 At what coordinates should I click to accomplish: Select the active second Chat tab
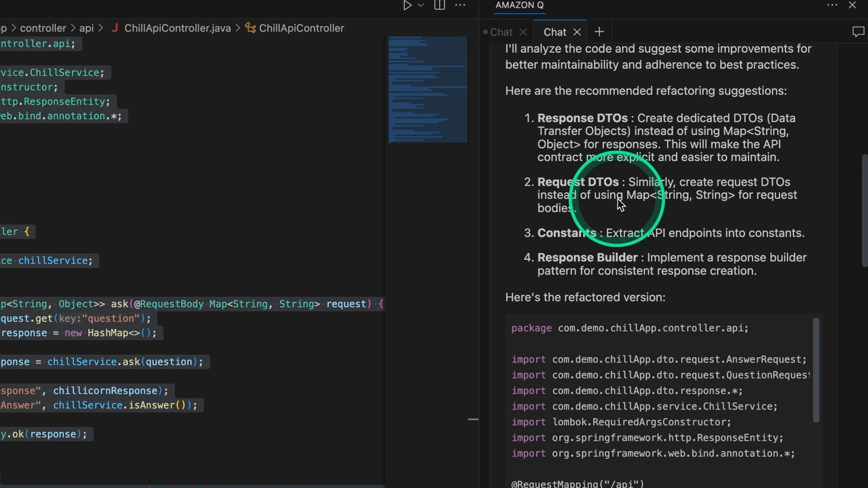[555, 32]
